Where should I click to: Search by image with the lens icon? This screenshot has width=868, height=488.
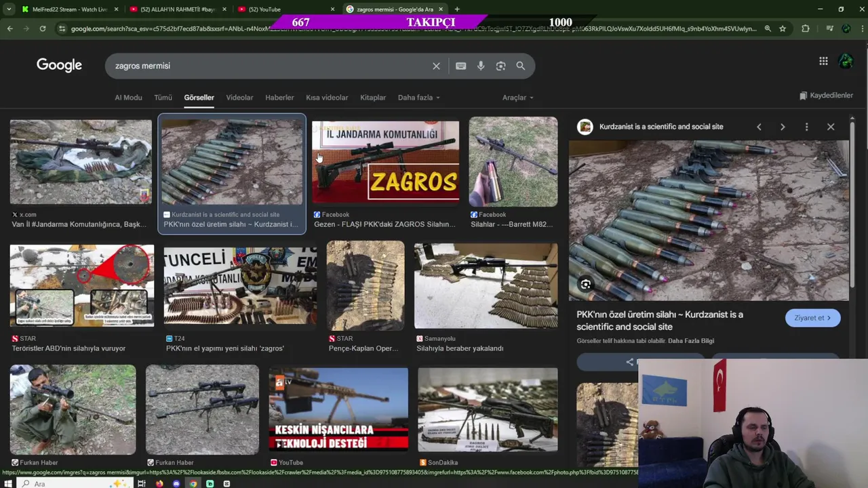[x=500, y=66]
